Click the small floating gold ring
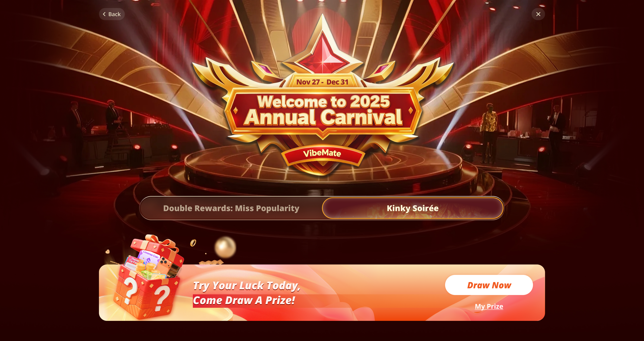The image size is (644, 341). 193,243
